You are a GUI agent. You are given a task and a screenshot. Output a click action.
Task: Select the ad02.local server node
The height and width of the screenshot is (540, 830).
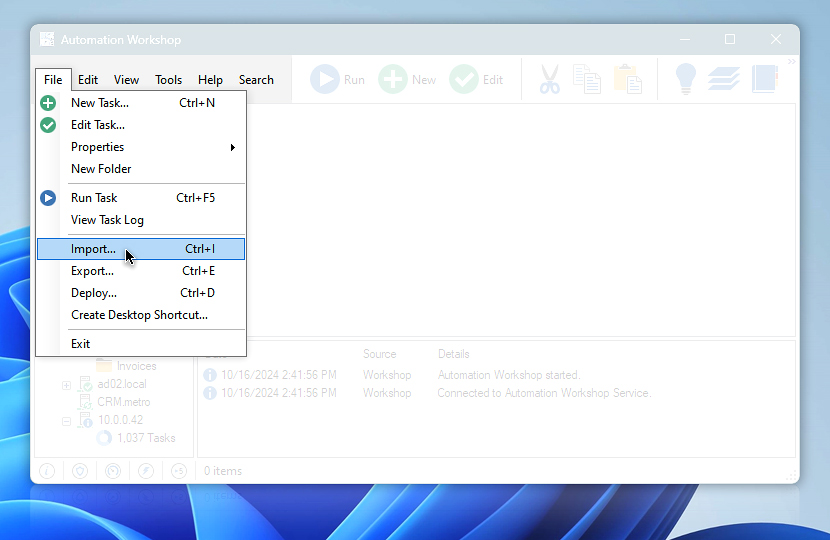click(112, 384)
